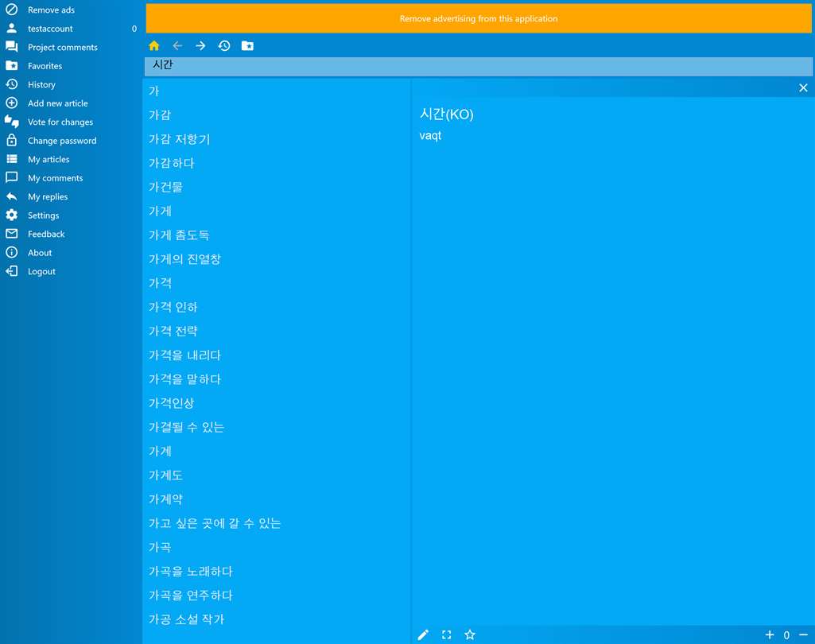Open Remove ads menu item

click(x=71, y=10)
